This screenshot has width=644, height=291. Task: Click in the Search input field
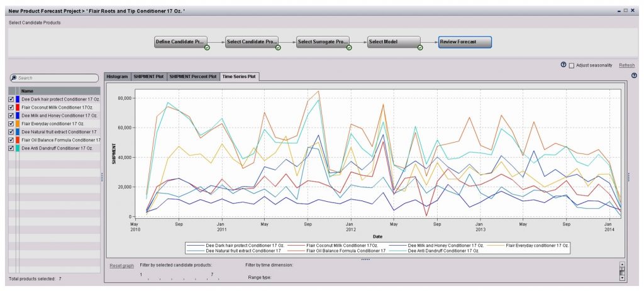coord(55,78)
